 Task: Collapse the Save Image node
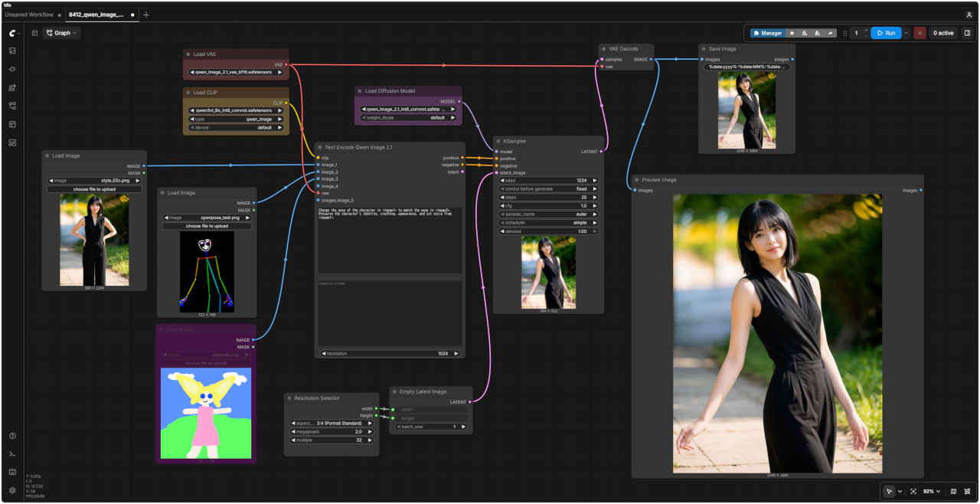(x=704, y=49)
